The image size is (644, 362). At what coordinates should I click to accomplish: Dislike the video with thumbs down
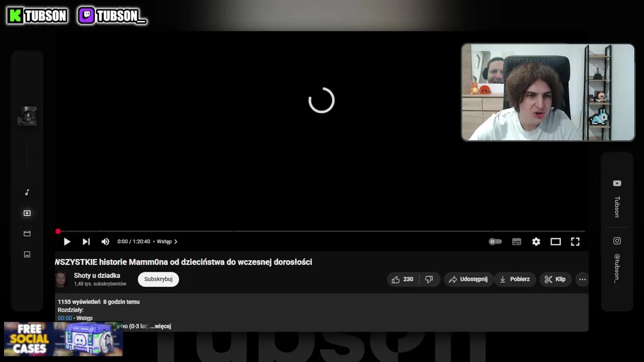pyautogui.click(x=429, y=279)
